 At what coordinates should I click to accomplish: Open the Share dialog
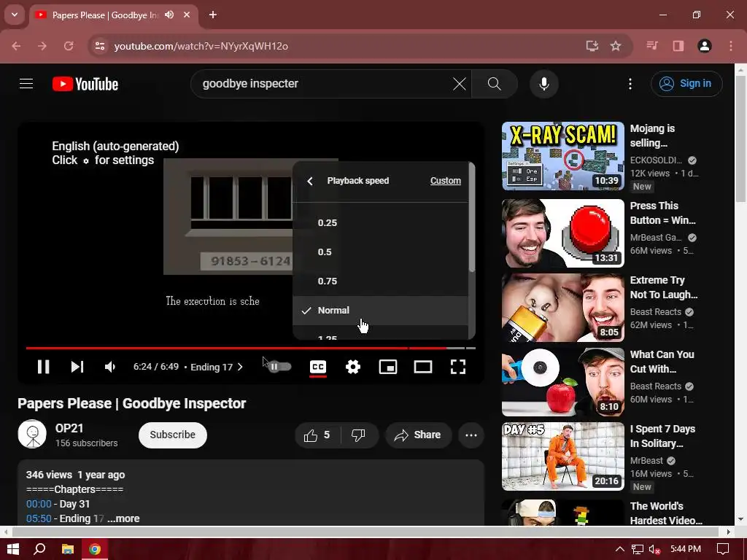click(418, 435)
